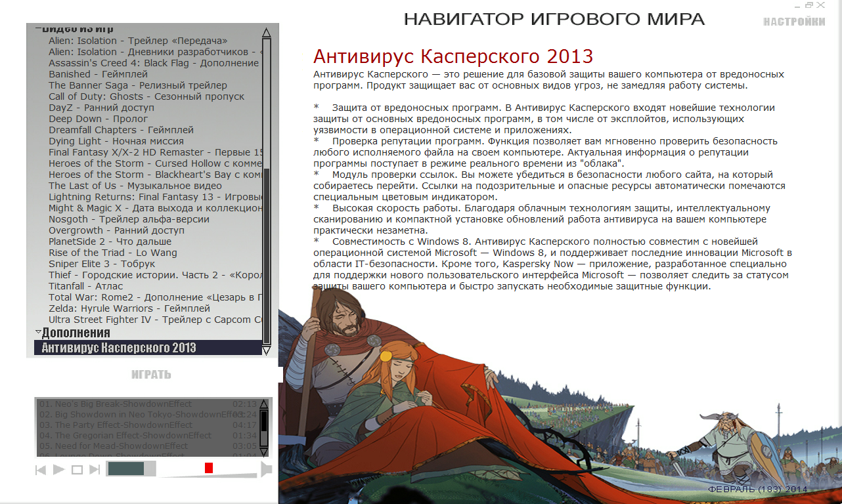This screenshot has width=842, height=504.
Task: Play track 02. Big Showdown in Neo Tokyo
Action: tap(148, 415)
